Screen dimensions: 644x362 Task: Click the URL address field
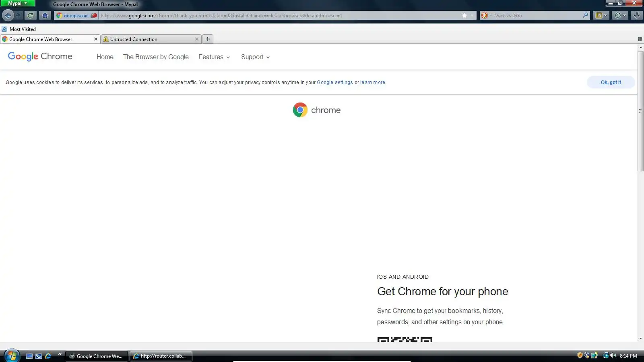point(279,15)
